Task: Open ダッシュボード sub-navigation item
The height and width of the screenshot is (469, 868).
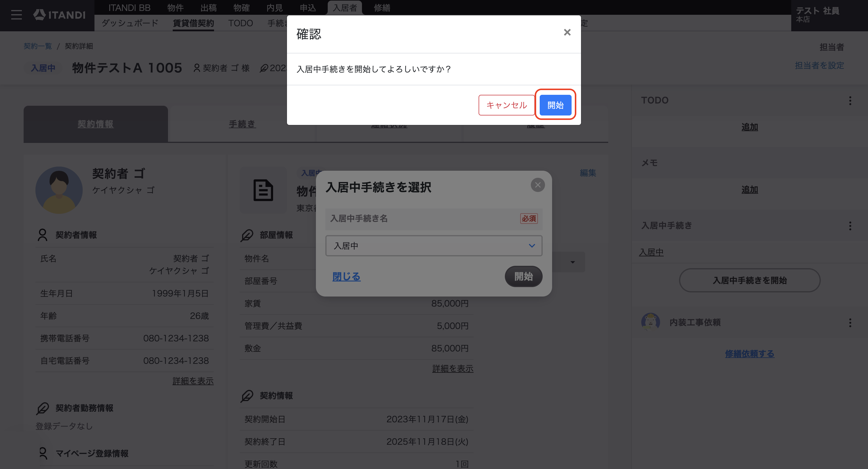Action: click(130, 23)
